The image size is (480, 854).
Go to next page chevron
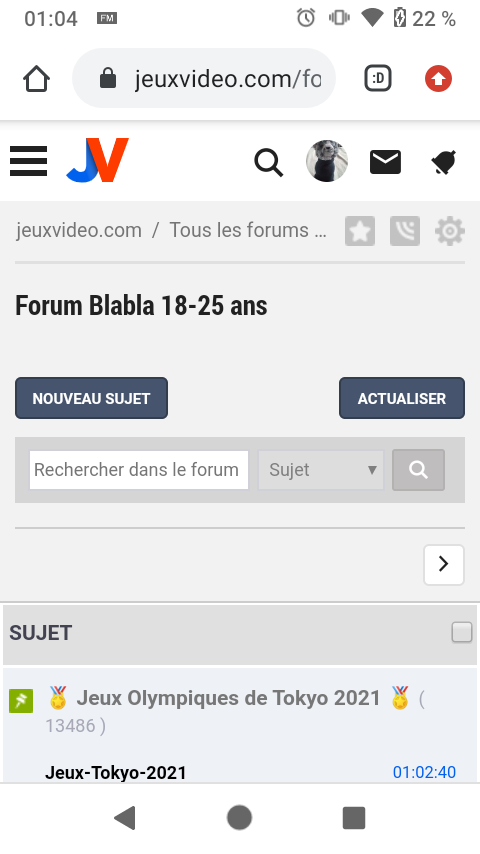point(444,564)
